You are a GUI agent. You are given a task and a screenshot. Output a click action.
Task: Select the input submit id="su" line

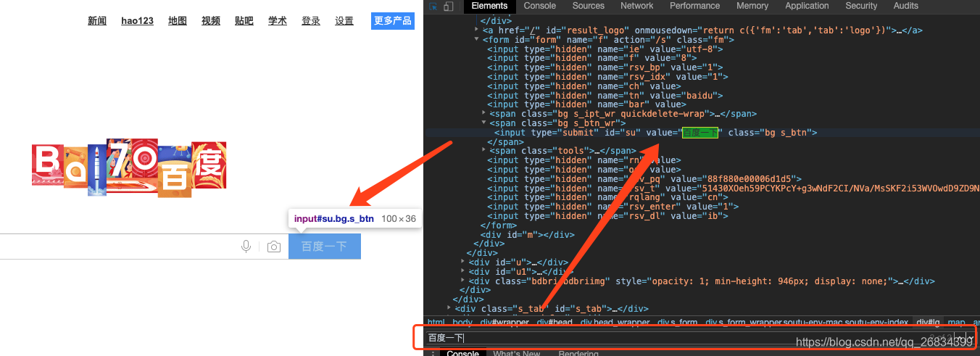pos(656,133)
